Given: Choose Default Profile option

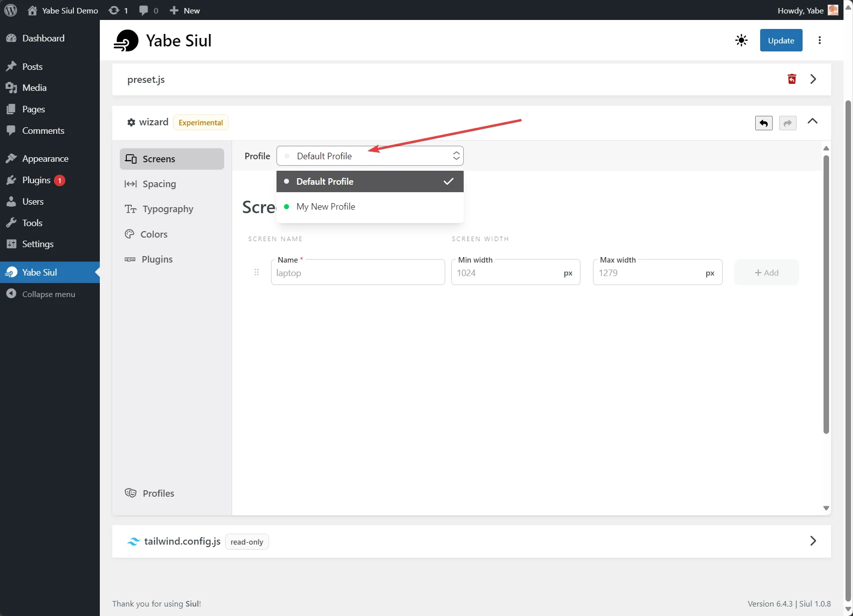Looking at the screenshot, I should click(370, 181).
